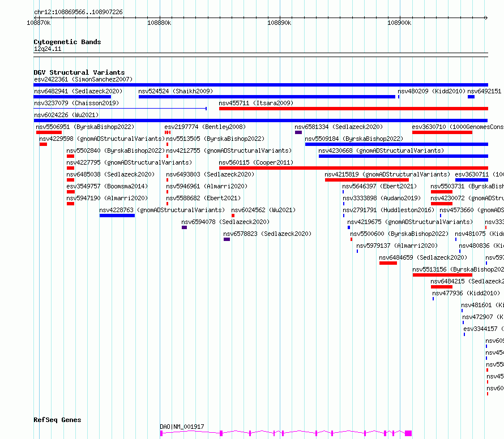Select the red nsv455711 (Itsara2009) bar

point(353,109)
